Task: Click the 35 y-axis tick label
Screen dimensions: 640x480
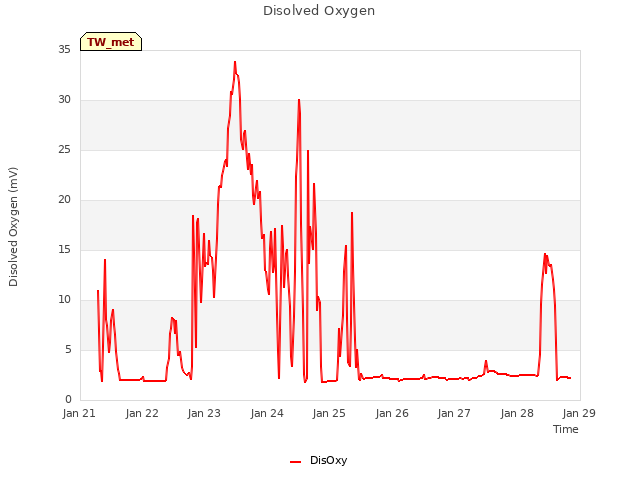Action: click(x=64, y=49)
